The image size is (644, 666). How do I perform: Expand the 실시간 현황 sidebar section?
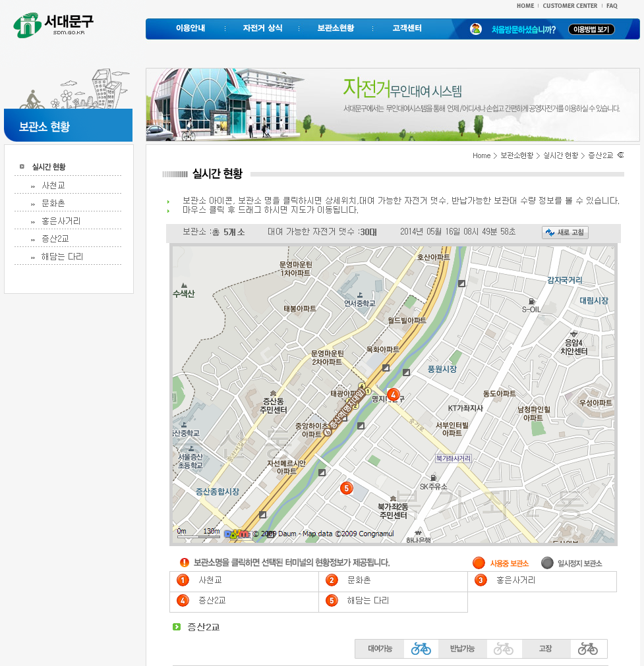(x=49, y=167)
